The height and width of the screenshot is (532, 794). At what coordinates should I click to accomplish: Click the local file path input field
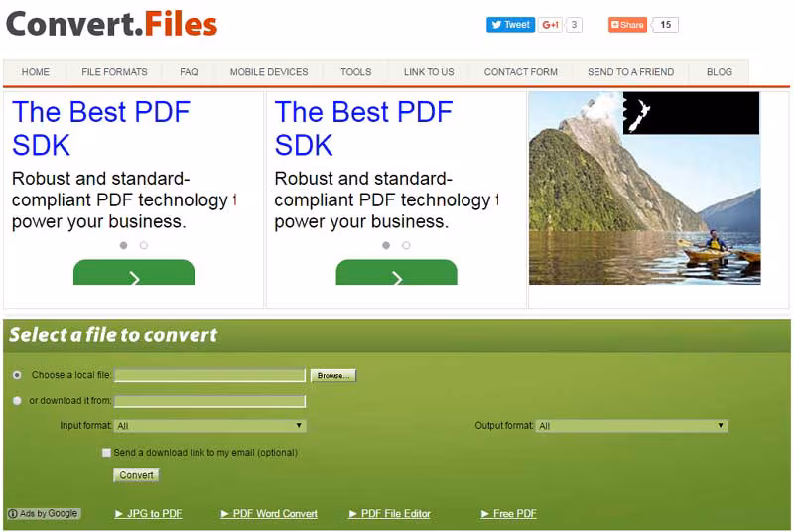(x=210, y=375)
